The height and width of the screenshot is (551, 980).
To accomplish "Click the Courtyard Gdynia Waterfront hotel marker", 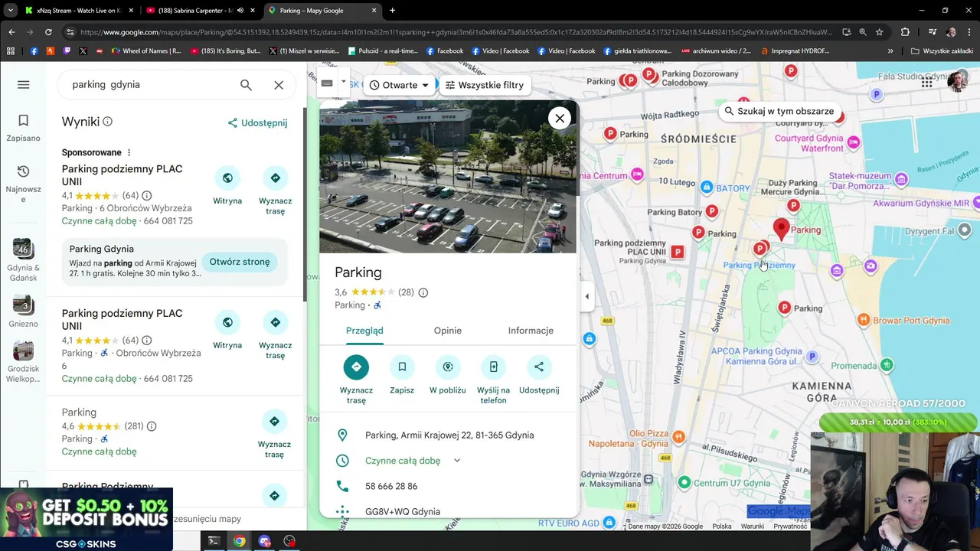I will tap(853, 142).
